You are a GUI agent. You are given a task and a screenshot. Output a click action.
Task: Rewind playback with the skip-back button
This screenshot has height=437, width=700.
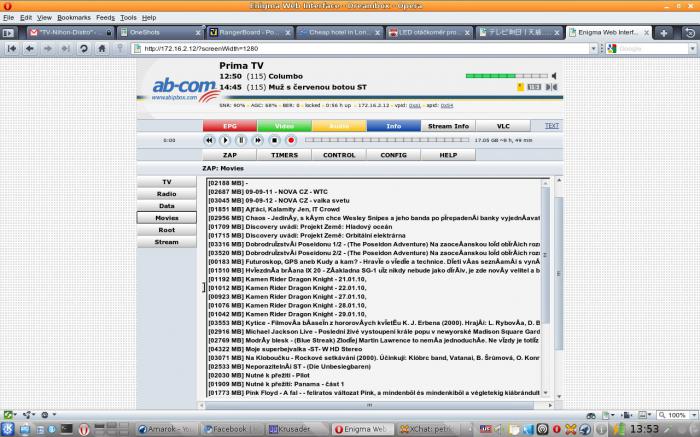click(x=209, y=140)
